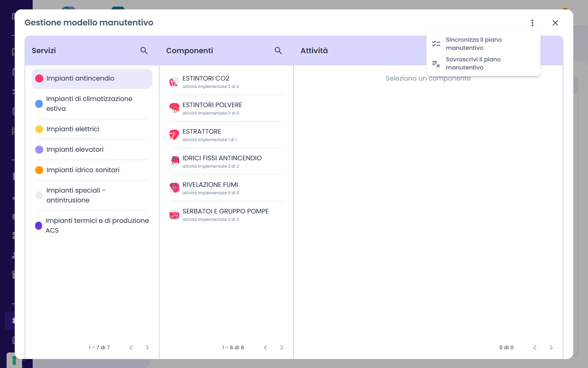Search within the Componenti column
588x368 pixels.
[x=278, y=51]
